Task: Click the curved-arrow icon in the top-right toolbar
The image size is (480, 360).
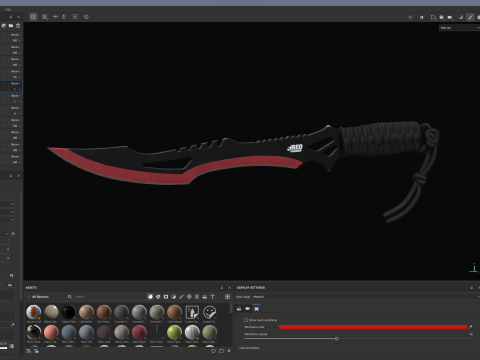Action: (x=461, y=17)
